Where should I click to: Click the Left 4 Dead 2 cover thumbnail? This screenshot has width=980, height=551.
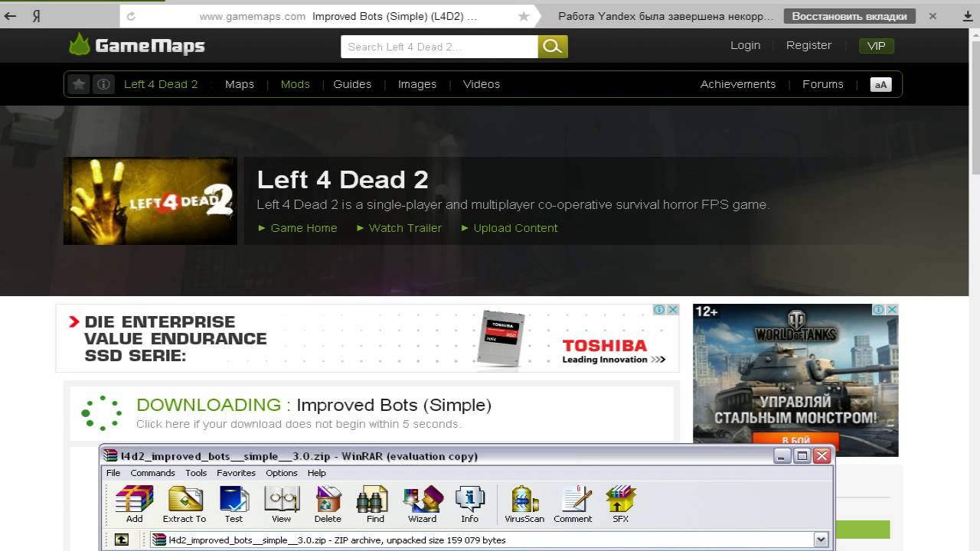click(x=150, y=201)
